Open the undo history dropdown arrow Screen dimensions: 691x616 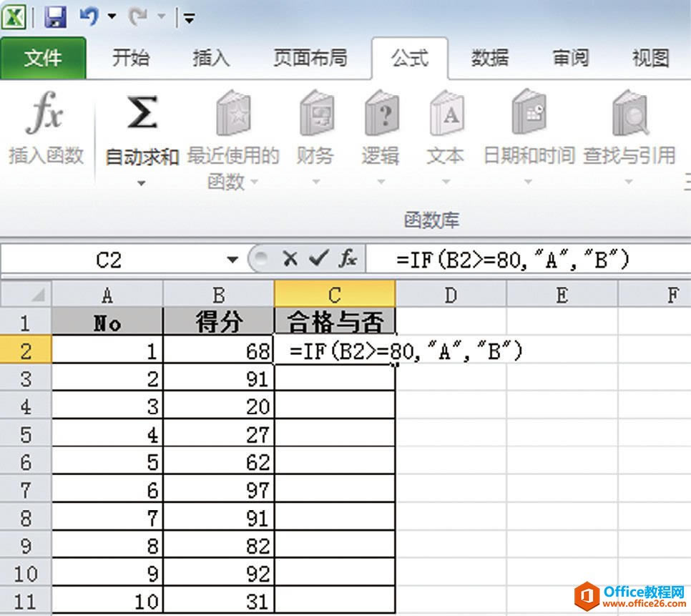112,17
